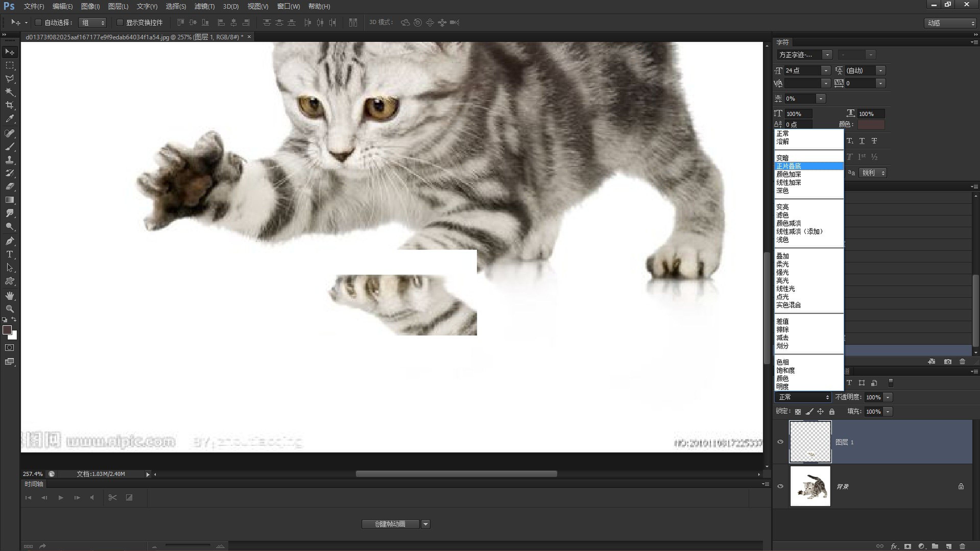Swap foreground and background colors

[14, 320]
